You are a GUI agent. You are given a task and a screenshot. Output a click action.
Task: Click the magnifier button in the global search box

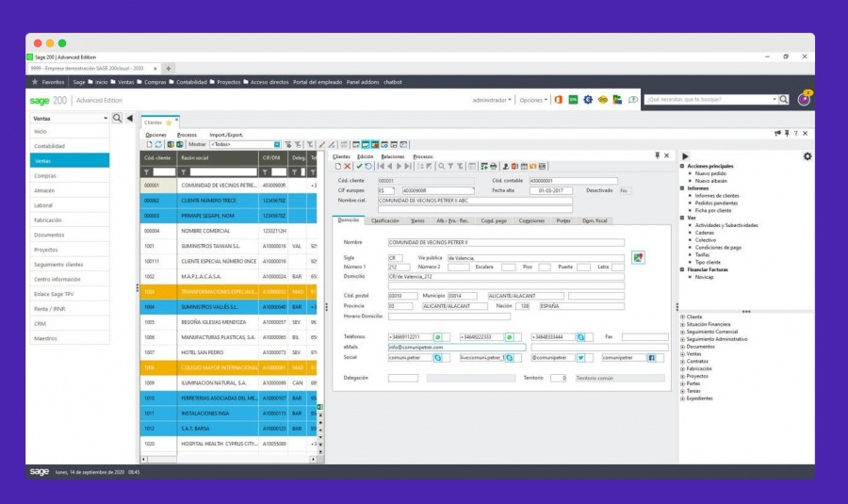pyautogui.click(x=784, y=100)
